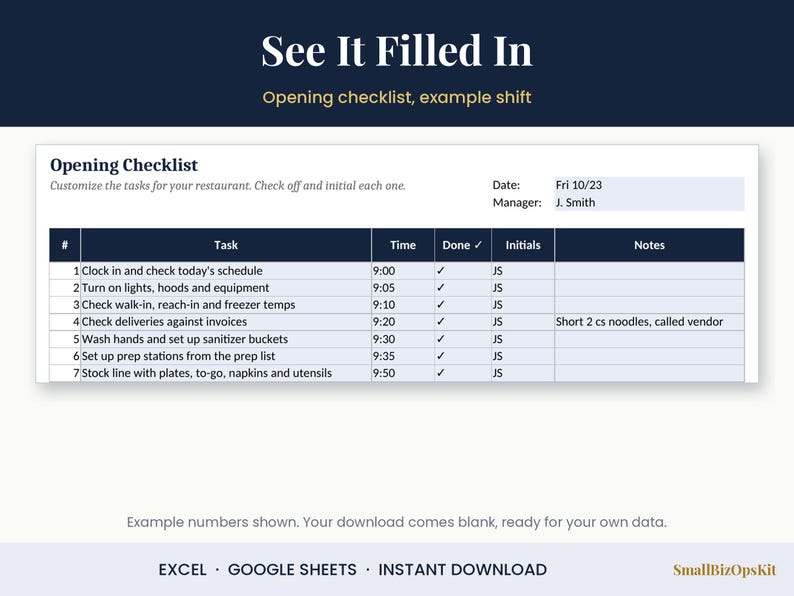
Task: Click JS initials in the 9:50 row
Action: tap(523, 373)
